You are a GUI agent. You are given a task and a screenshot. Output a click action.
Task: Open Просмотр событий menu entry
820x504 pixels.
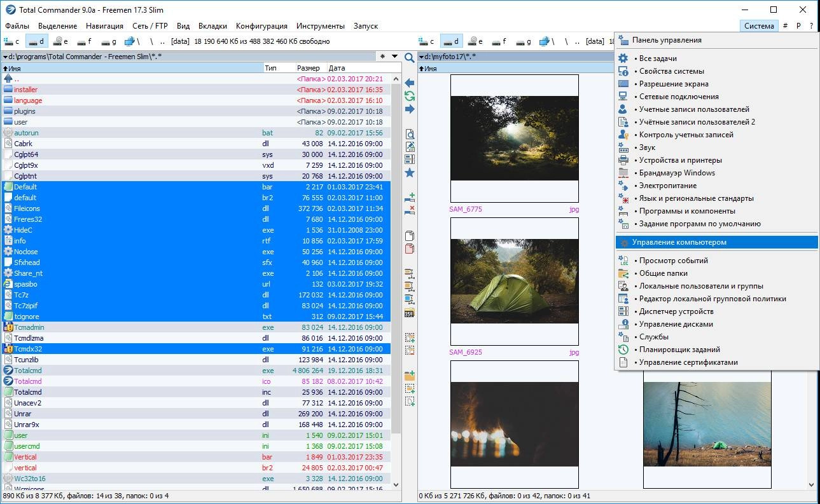coord(716,261)
